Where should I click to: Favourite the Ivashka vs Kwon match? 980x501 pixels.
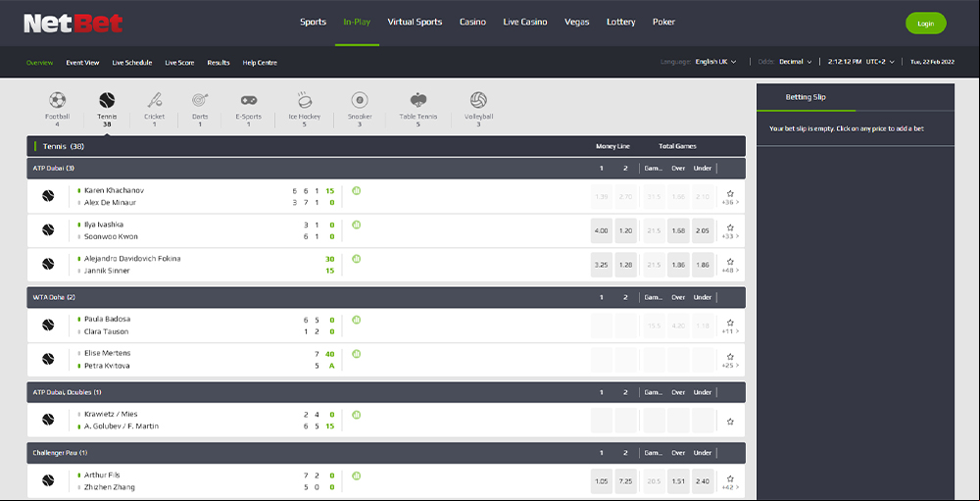tap(730, 227)
